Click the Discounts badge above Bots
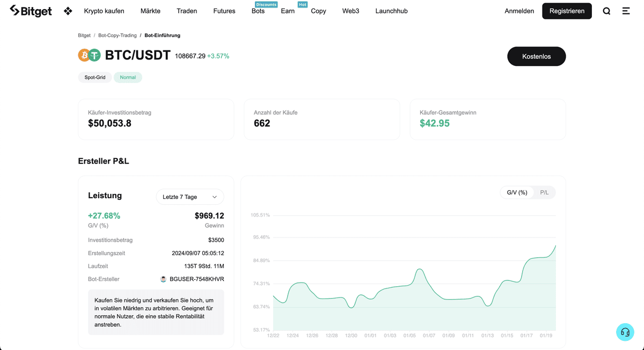 (266, 4)
